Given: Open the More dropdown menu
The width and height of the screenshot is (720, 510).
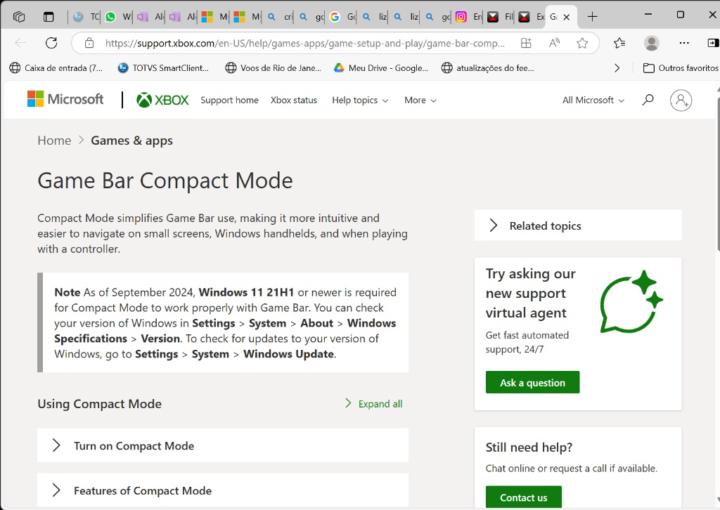Looking at the screenshot, I should point(420,100).
